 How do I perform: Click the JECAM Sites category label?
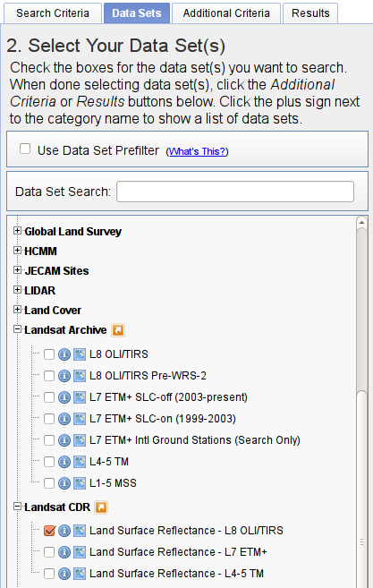[x=56, y=271]
